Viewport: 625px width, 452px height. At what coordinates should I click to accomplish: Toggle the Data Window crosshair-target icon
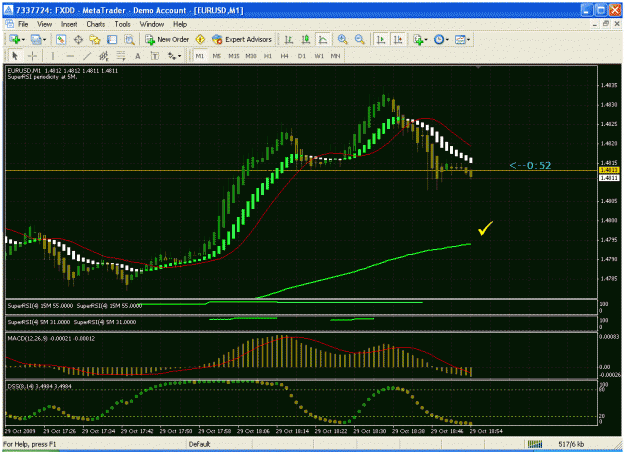tap(78, 39)
